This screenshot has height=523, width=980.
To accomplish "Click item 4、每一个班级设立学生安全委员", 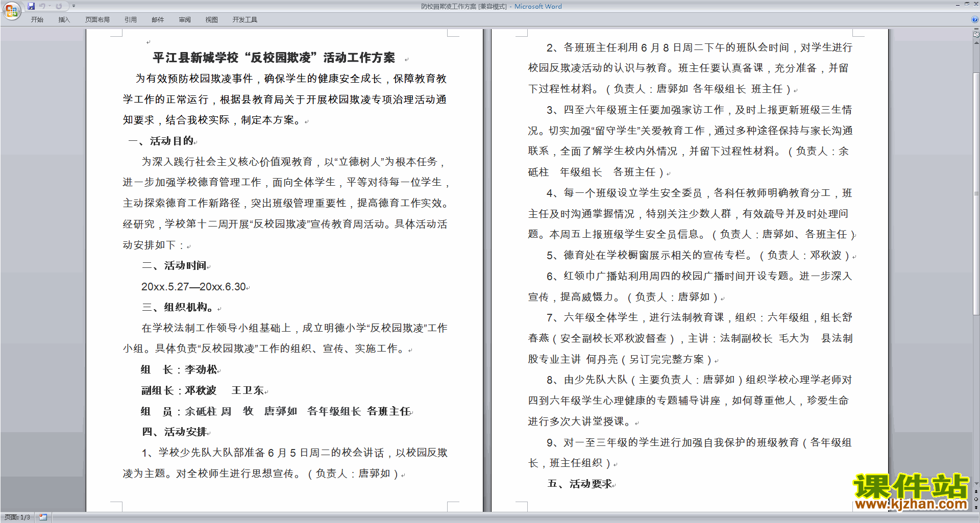I will pyautogui.click(x=692, y=214).
